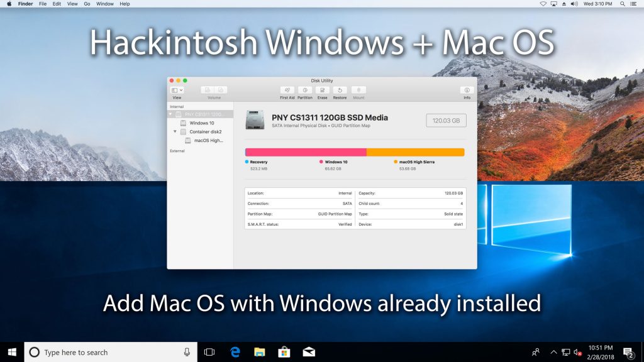Image resolution: width=644 pixels, height=362 pixels.
Task: Open the Partition tool in Disk Utility
Action: pyautogui.click(x=305, y=90)
